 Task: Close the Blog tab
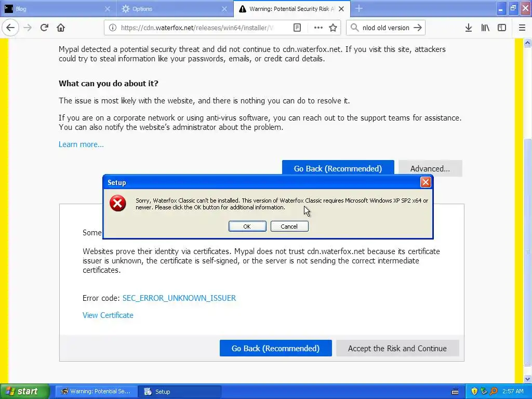tap(107, 9)
